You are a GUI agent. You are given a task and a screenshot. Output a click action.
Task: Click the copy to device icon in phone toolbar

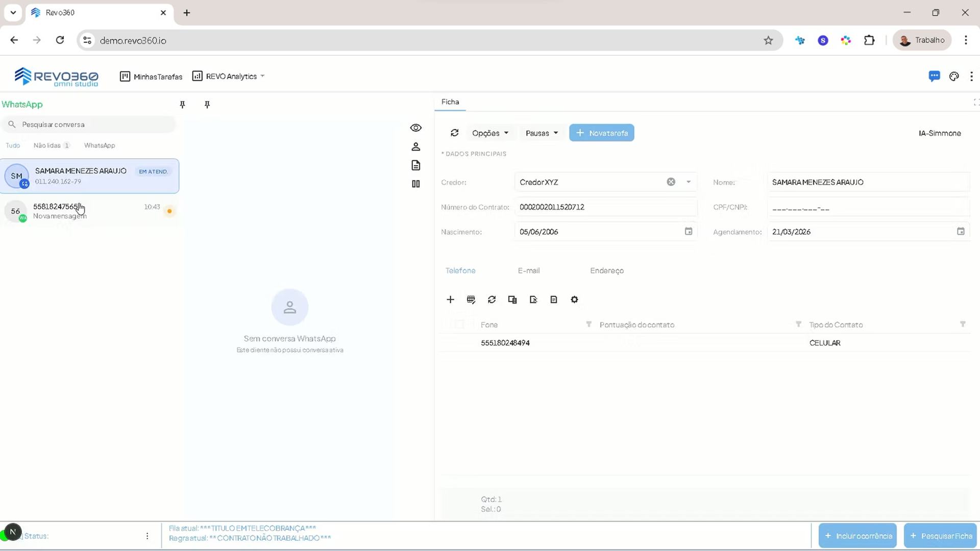[512, 299]
